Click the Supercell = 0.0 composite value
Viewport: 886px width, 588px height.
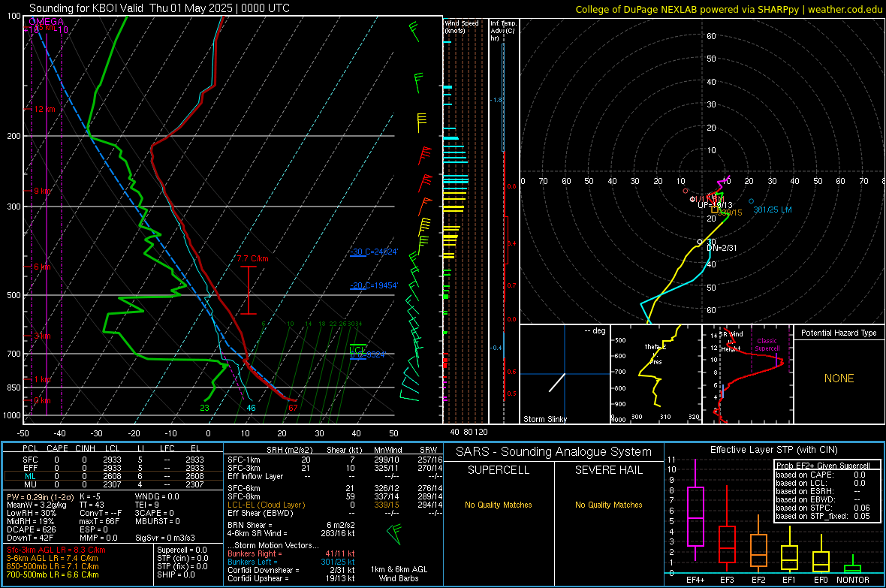coord(182,550)
